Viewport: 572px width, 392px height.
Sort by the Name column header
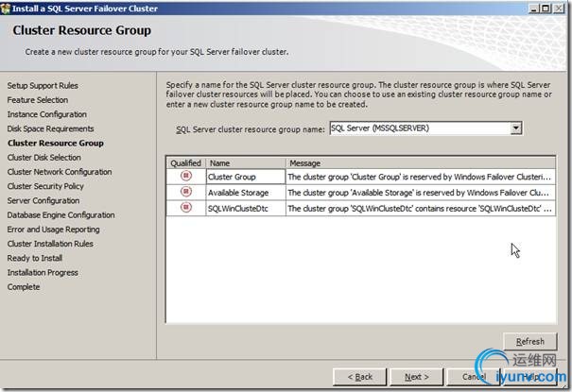click(x=246, y=162)
